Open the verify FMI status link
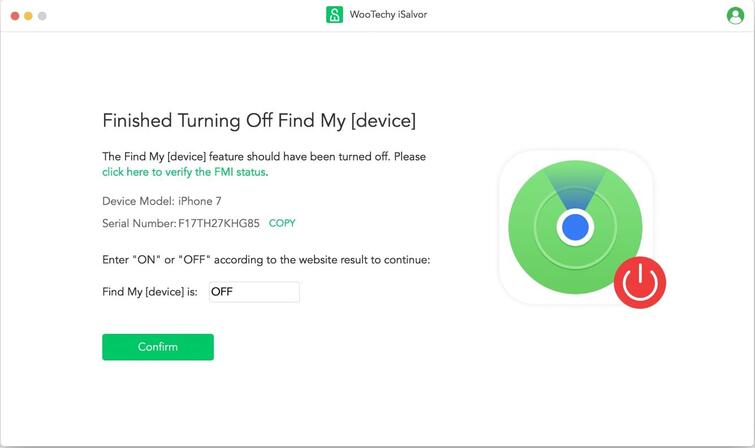 pos(183,172)
